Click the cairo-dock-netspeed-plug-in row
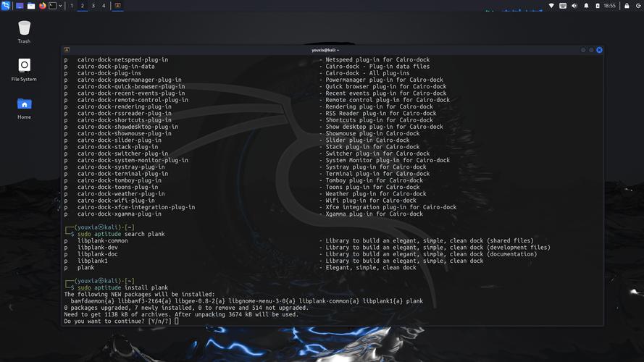Viewport: 644px width, 362px height. click(247, 59)
